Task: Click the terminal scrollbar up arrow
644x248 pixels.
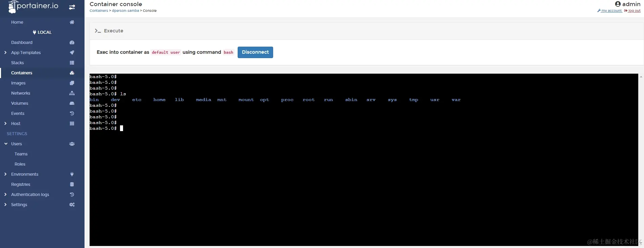Action: pyautogui.click(x=641, y=77)
